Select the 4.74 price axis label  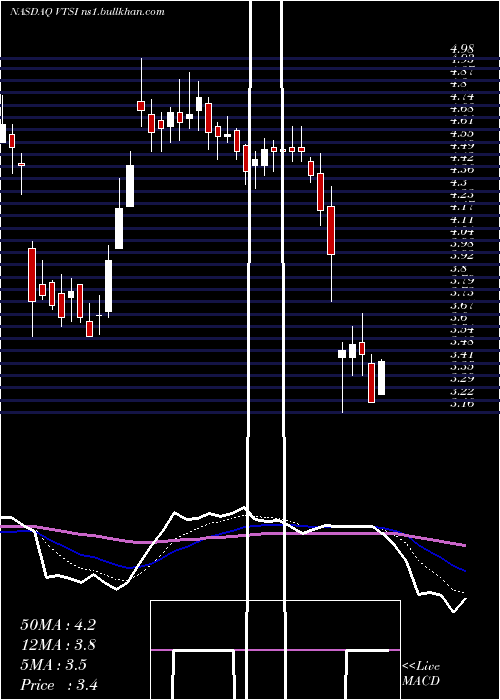(462, 97)
